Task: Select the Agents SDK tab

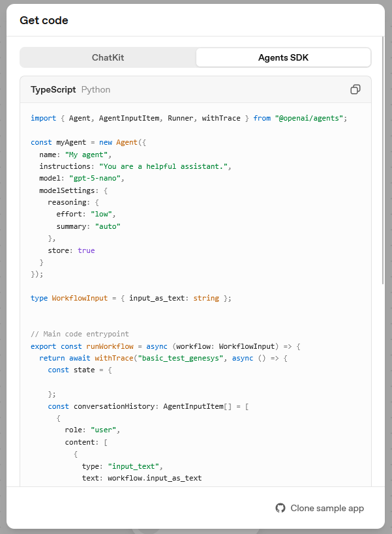Action: [x=283, y=57]
